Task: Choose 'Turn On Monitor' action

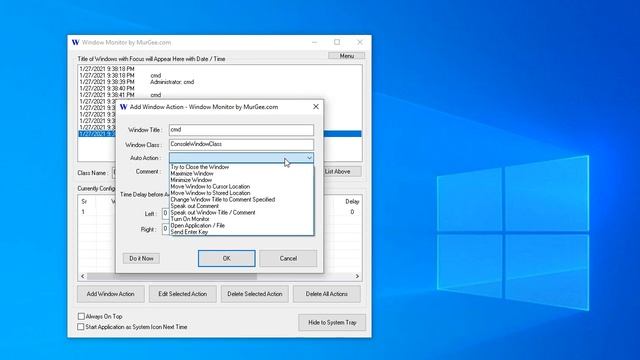Action: (241, 219)
